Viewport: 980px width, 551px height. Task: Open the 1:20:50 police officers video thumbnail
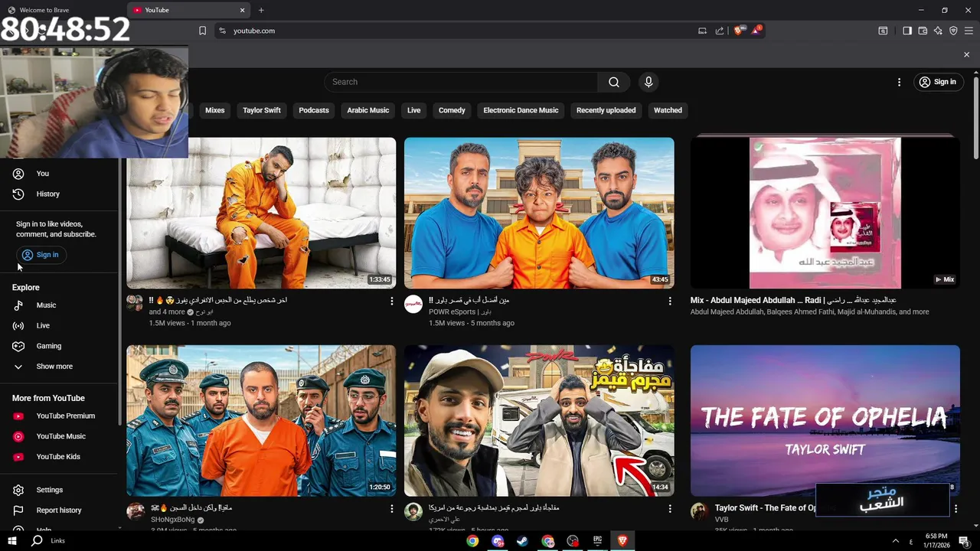pos(261,420)
